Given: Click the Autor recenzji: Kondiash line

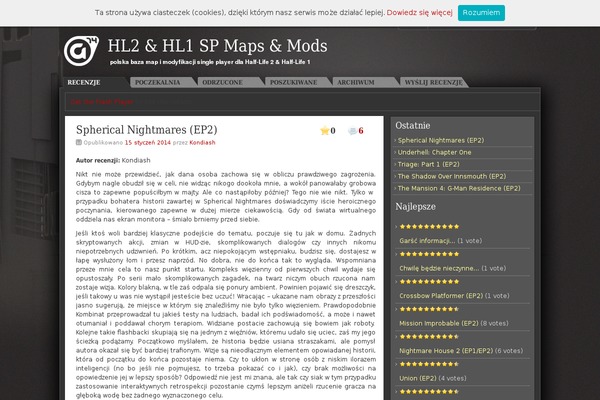Looking at the screenshot, I should [x=113, y=160].
